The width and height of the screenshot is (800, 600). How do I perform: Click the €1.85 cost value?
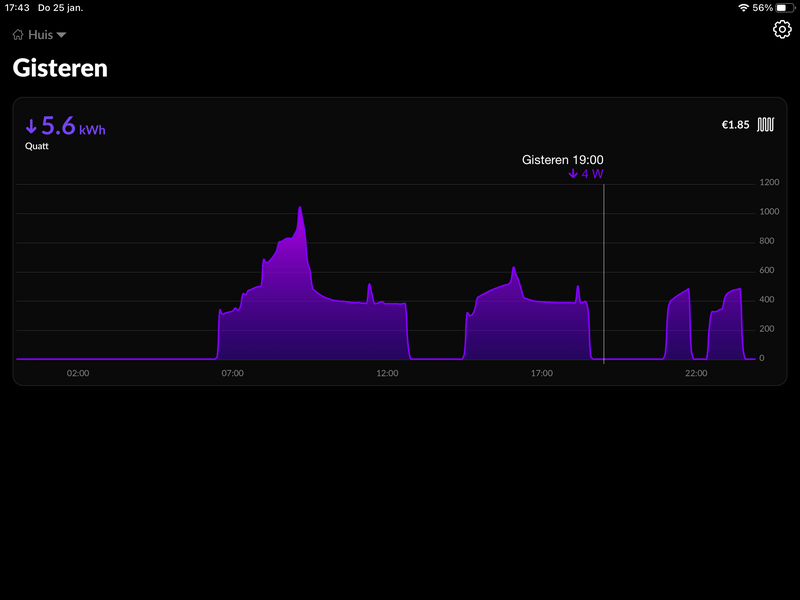735,125
